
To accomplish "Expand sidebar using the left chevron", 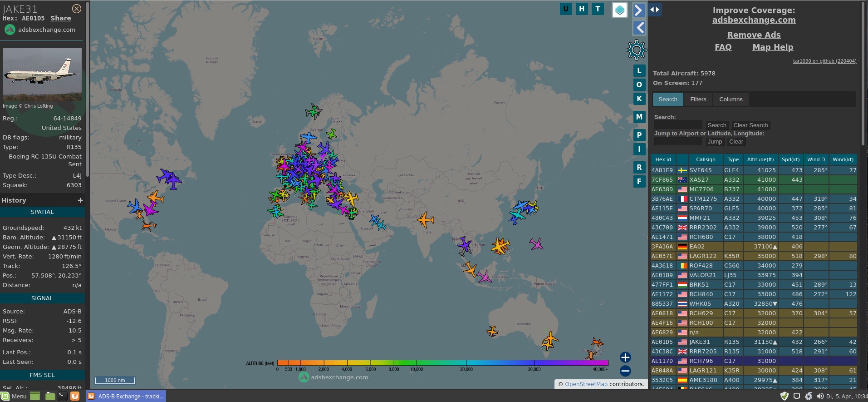I will 639,28.
